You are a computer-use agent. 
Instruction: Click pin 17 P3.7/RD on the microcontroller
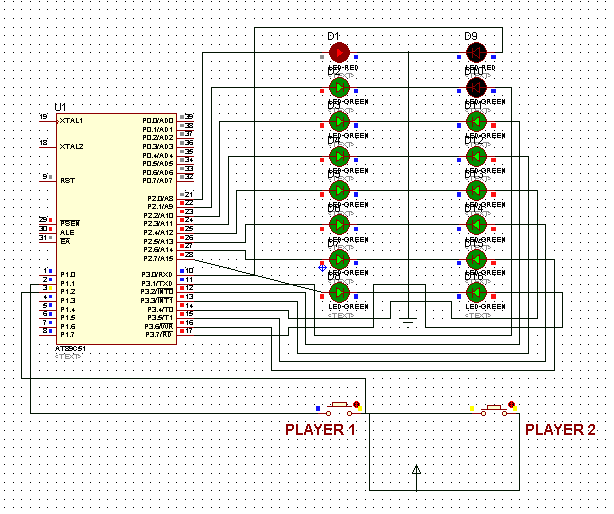(x=186, y=331)
